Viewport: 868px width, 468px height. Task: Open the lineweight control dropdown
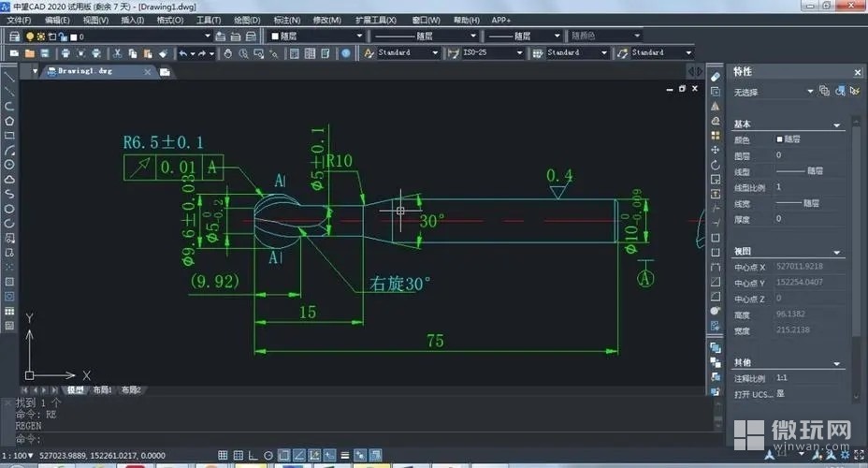(557, 36)
